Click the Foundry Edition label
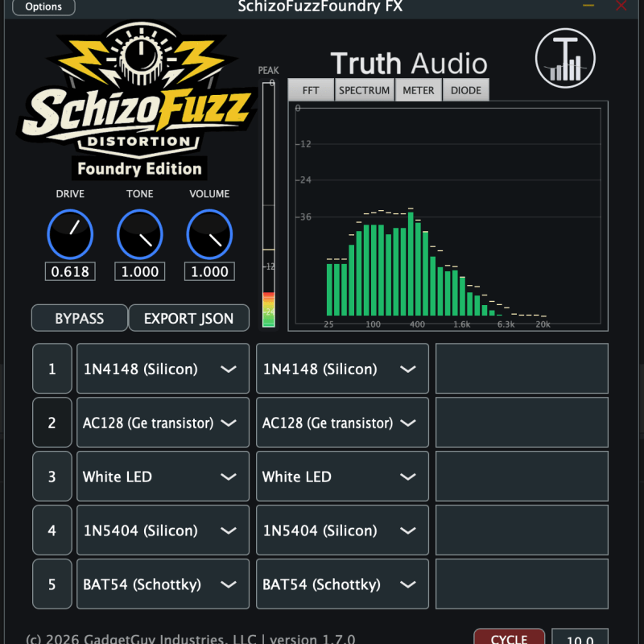 139,168
